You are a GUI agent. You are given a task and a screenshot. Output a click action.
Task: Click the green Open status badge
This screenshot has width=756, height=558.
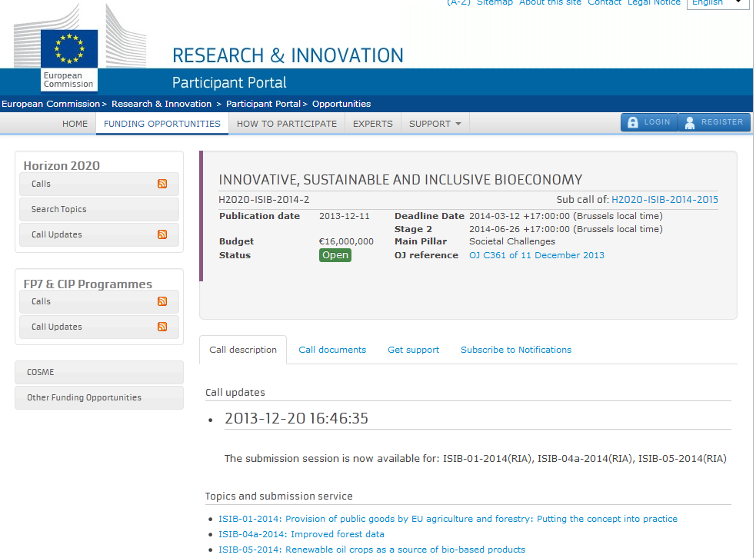(335, 255)
